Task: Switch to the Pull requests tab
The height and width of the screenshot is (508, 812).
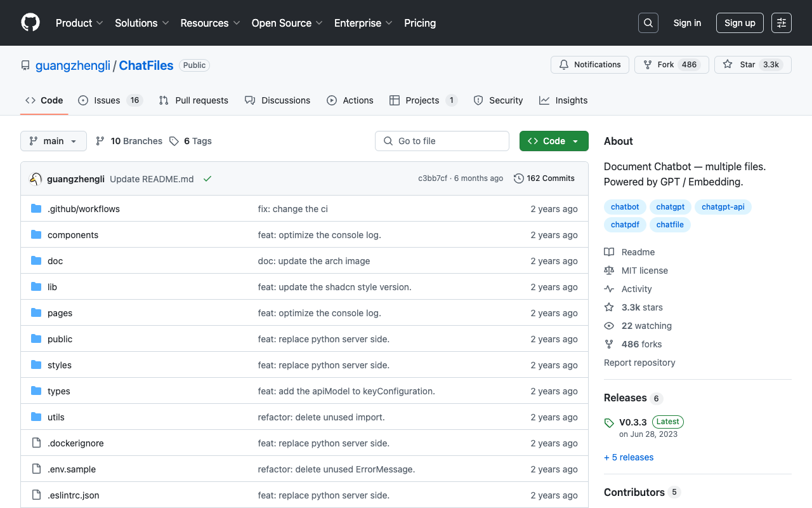Action: 193,100
